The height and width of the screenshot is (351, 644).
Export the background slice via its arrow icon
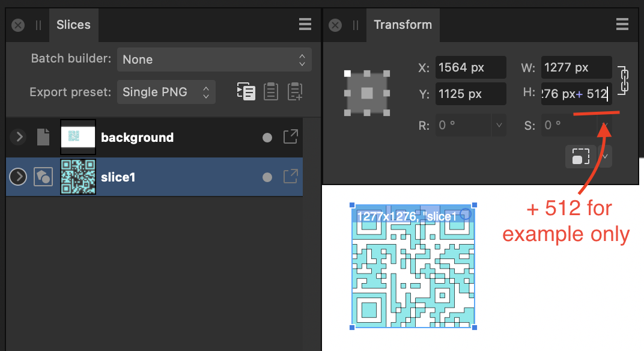(x=290, y=137)
